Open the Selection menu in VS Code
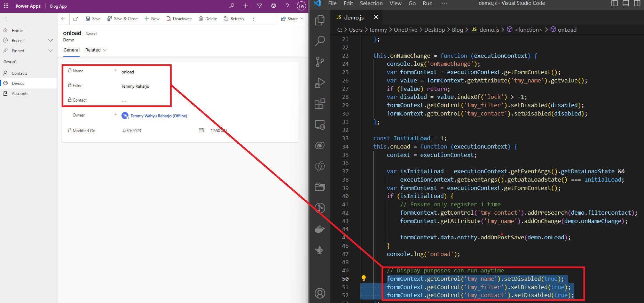 (x=371, y=3)
